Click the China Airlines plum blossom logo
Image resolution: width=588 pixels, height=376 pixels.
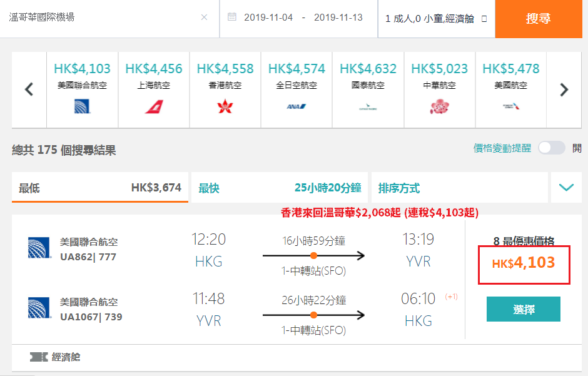pyautogui.click(x=440, y=106)
